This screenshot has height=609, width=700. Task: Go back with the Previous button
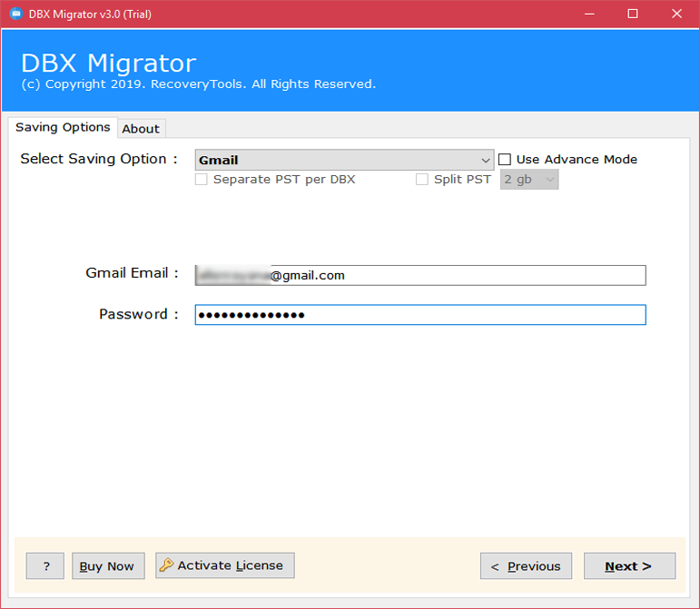click(x=526, y=565)
